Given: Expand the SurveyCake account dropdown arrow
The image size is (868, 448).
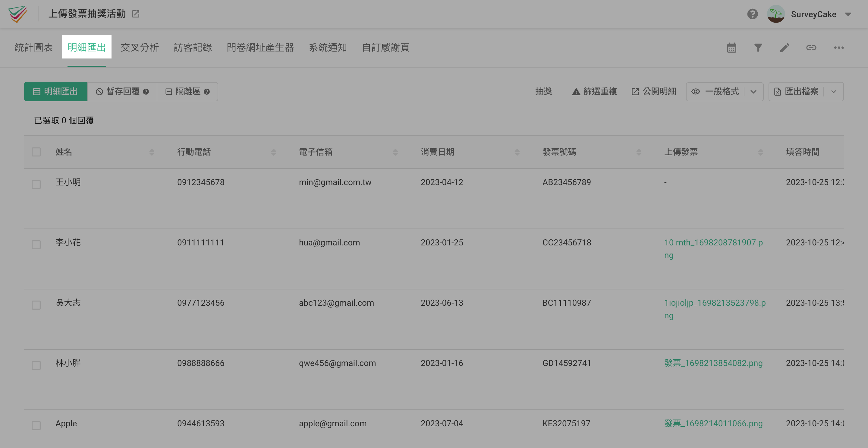Looking at the screenshot, I should coord(848,14).
